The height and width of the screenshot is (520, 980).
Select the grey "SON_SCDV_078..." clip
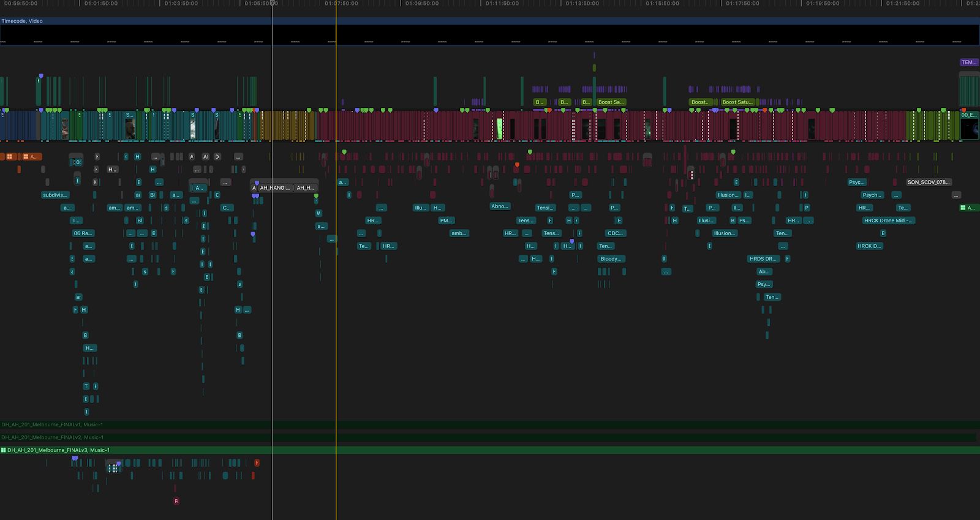pos(929,182)
